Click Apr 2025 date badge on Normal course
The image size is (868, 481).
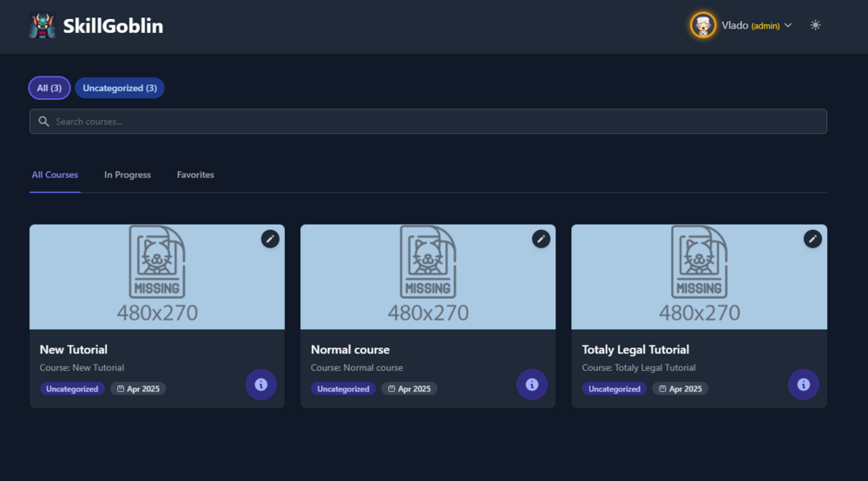(x=409, y=389)
